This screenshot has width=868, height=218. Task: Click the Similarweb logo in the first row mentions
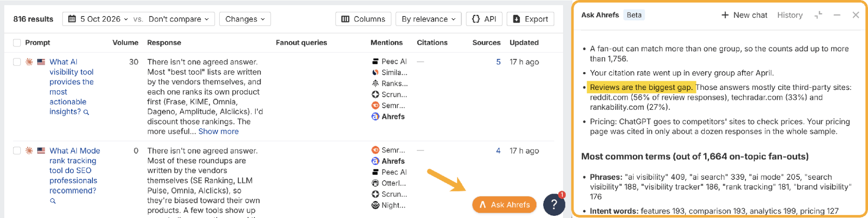pos(375,73)
